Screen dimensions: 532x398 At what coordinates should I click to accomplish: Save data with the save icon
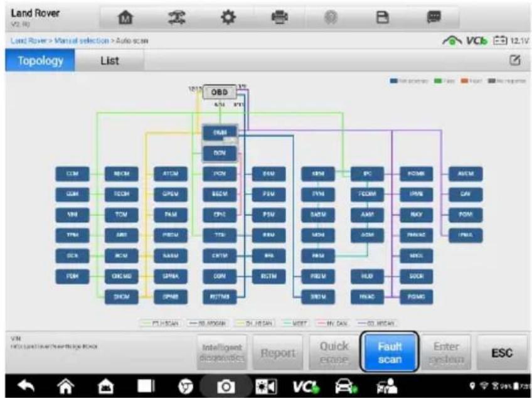coord(383,18)
